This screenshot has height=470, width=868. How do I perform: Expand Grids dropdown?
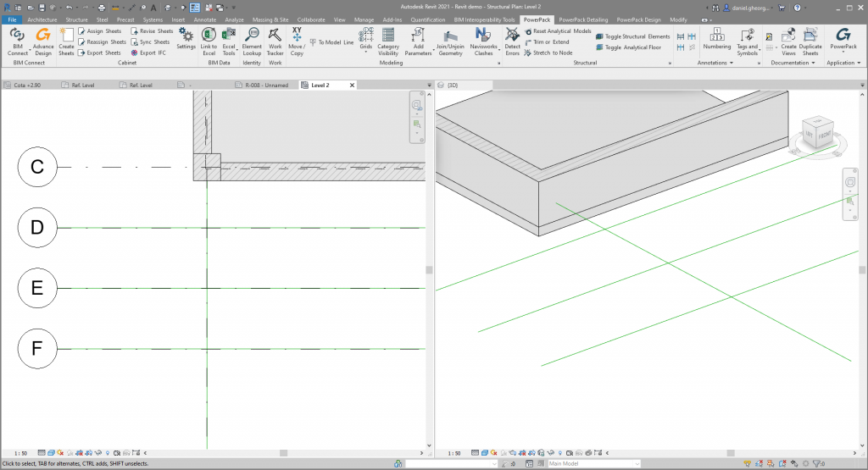point(366,50)
